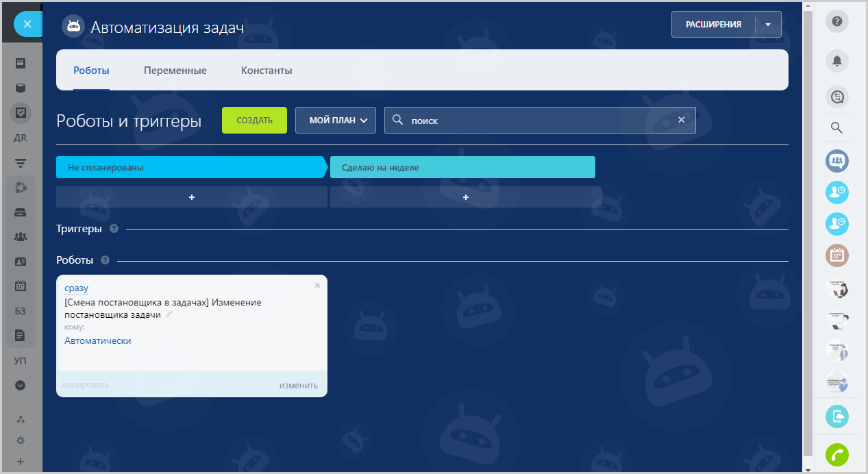The image size is (868, 474).
Task: Open the funnel icon in left sidebar
Action: coord(21,163)
